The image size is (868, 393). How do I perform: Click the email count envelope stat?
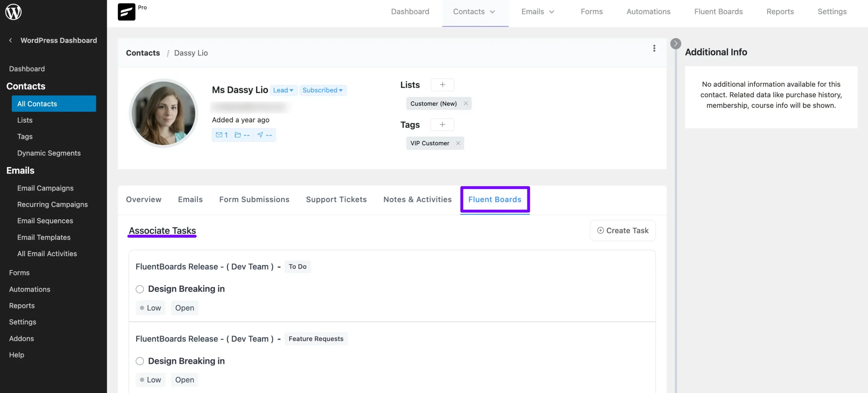click(222, 135)
